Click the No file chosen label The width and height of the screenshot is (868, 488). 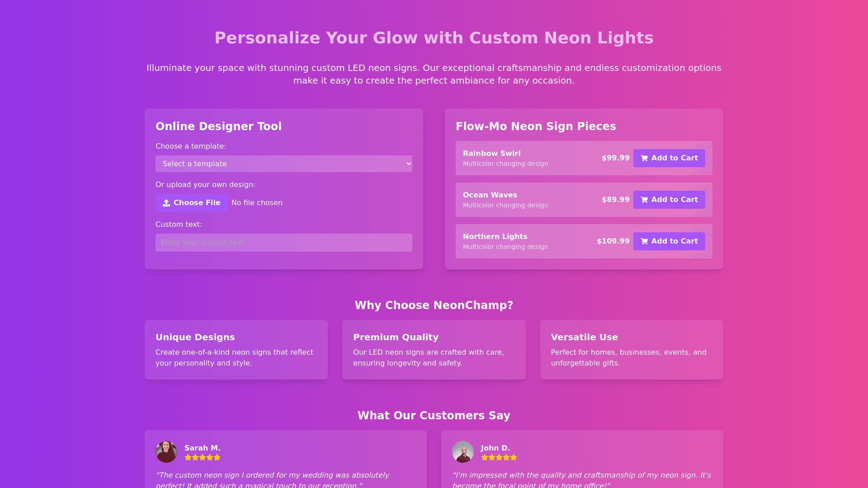pos(257,203)
